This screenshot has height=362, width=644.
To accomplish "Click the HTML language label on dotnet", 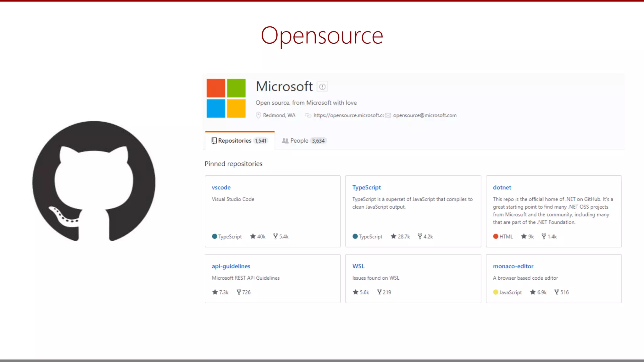I will 506,237.
